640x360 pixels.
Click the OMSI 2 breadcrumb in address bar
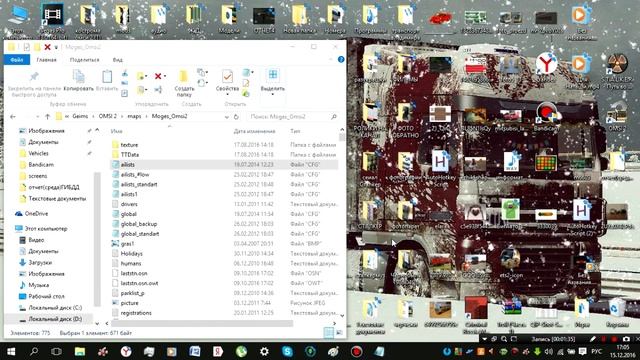pos(107,116)
